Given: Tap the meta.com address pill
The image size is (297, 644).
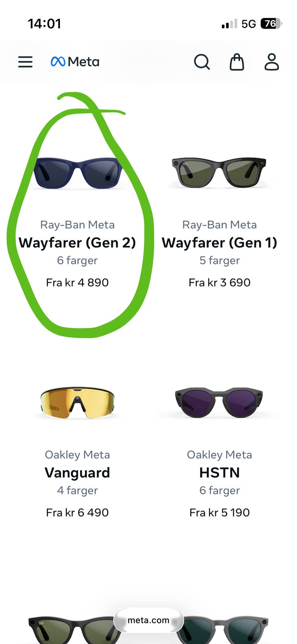Looking at the screenshot, I should (148, 620).
